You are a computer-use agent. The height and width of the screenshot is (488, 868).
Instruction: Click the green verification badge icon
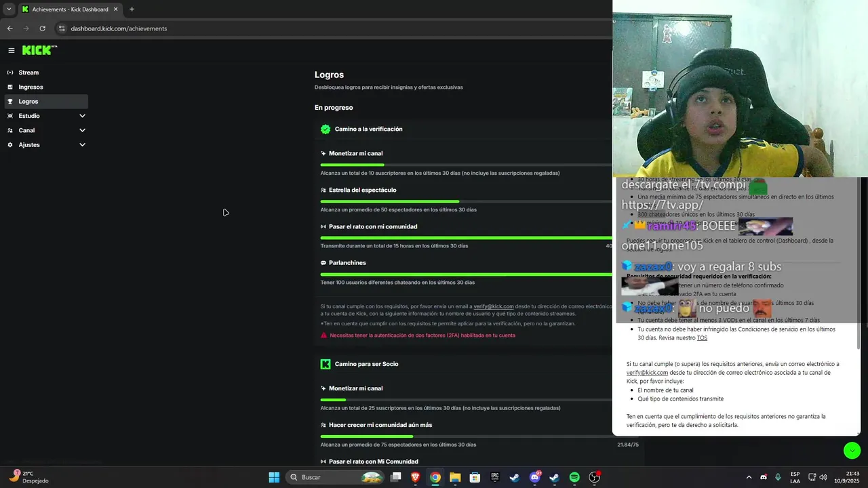coord(325,129)
